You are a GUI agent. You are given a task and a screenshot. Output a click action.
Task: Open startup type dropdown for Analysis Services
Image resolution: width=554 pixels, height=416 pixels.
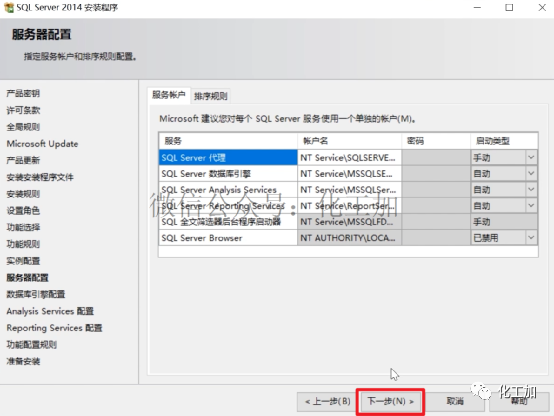[531, 189]
